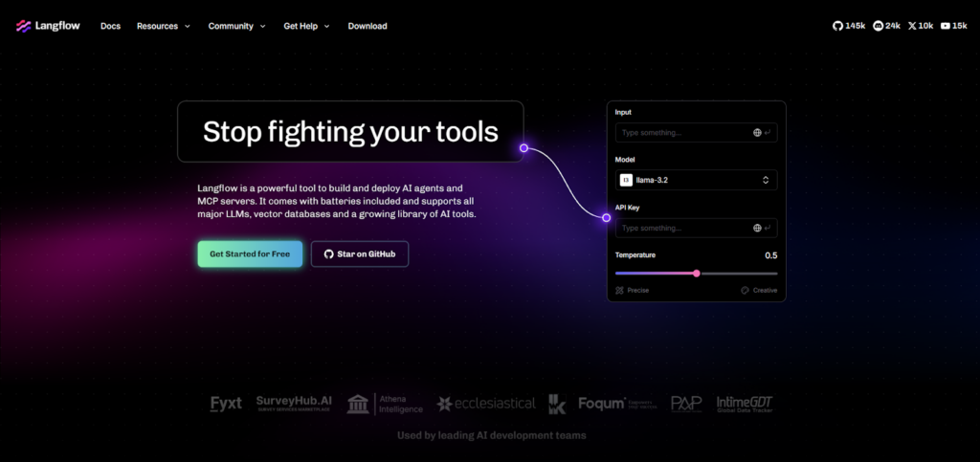Click globe icon in Input field
The image size is (980, 462).
click(x=757, y=132)
